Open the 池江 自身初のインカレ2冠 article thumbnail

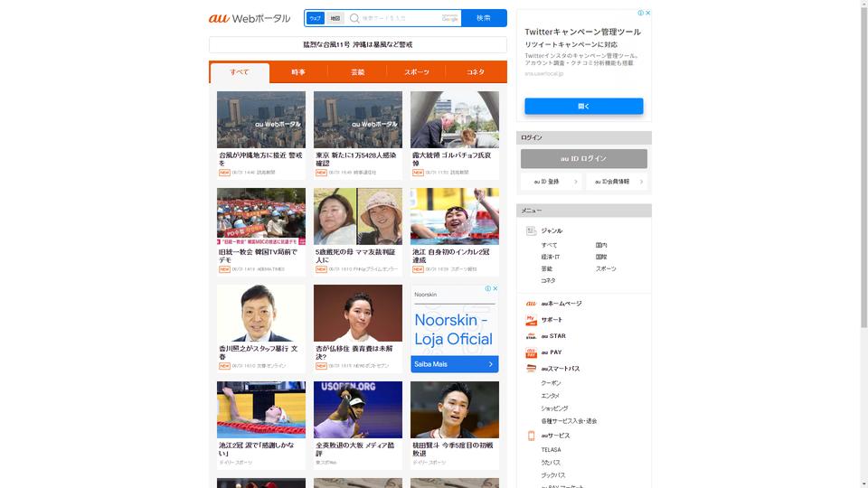click(x=455, y=216)
